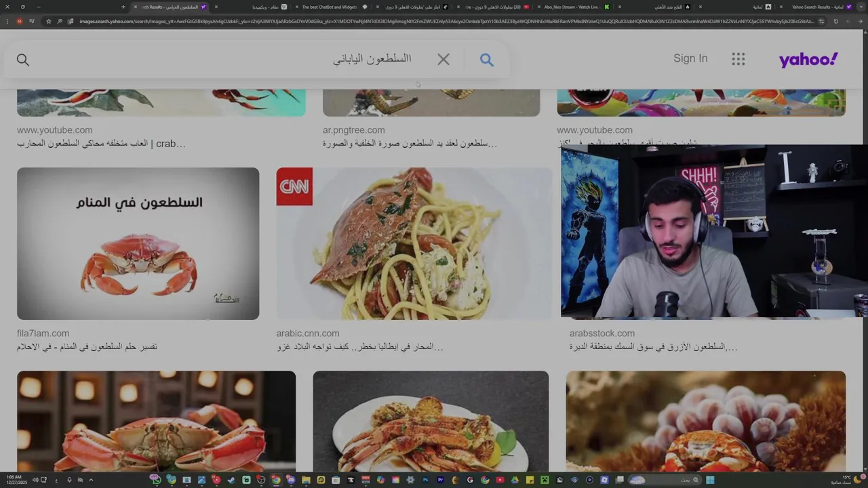Image resolution: width=868 pixels, height=488 pixels.
Task: Open Google Drive from the taskbar
Action: pos(515,480)
